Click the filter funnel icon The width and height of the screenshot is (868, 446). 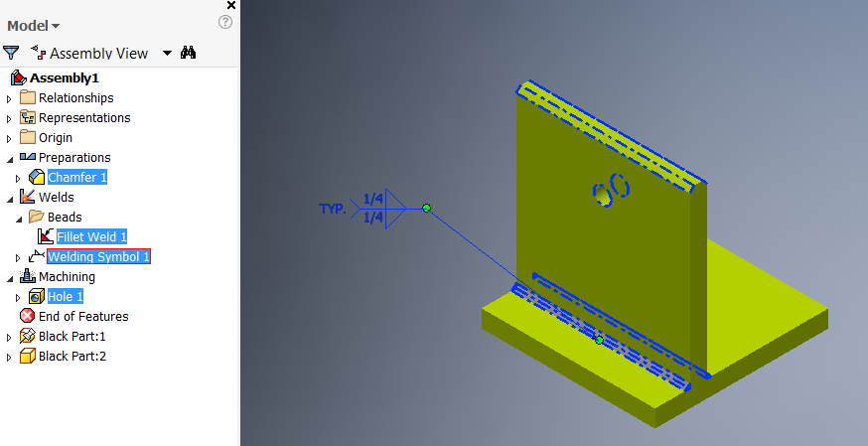tap(11, 53)
